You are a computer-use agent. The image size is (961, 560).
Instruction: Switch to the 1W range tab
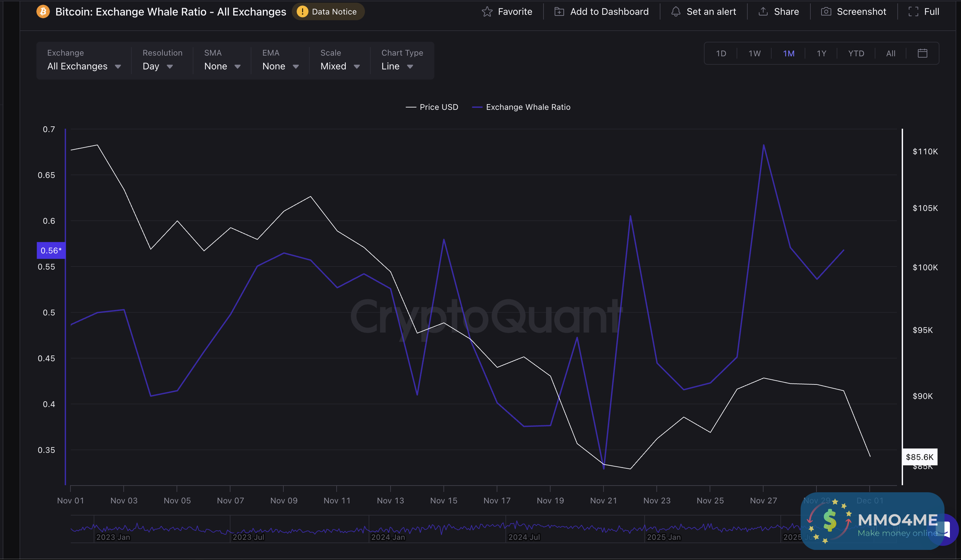(754, 53)
